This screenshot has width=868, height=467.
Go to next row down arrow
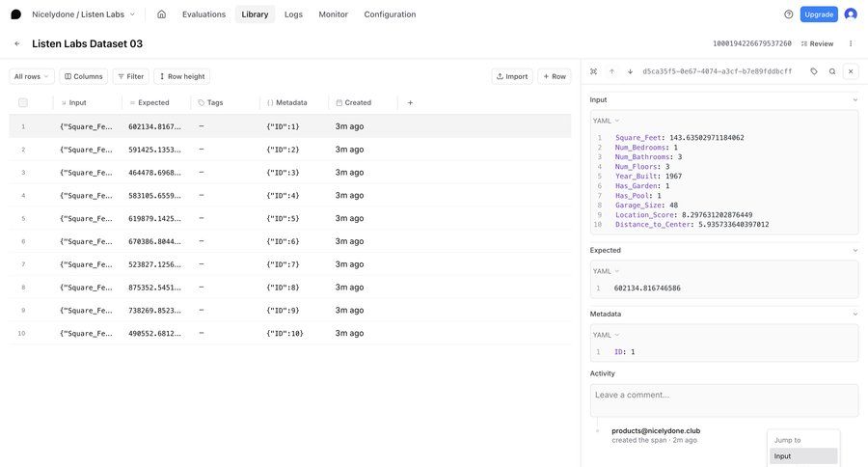(x=630, y=71)
